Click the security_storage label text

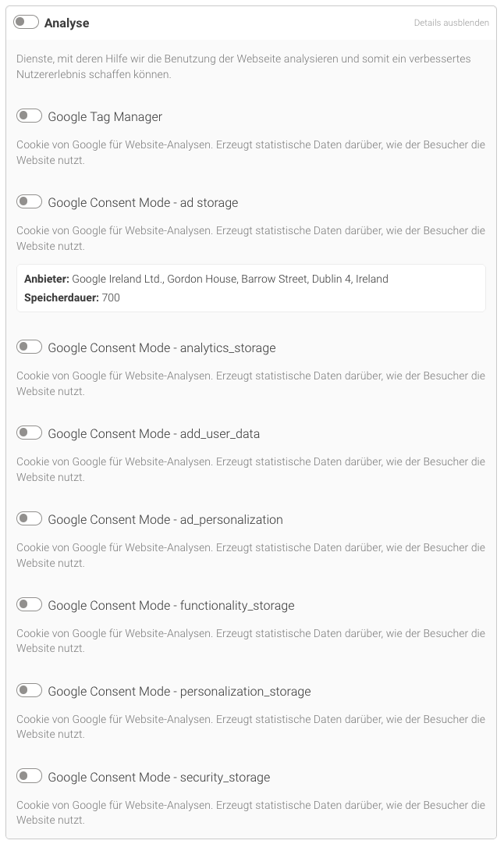159,778
